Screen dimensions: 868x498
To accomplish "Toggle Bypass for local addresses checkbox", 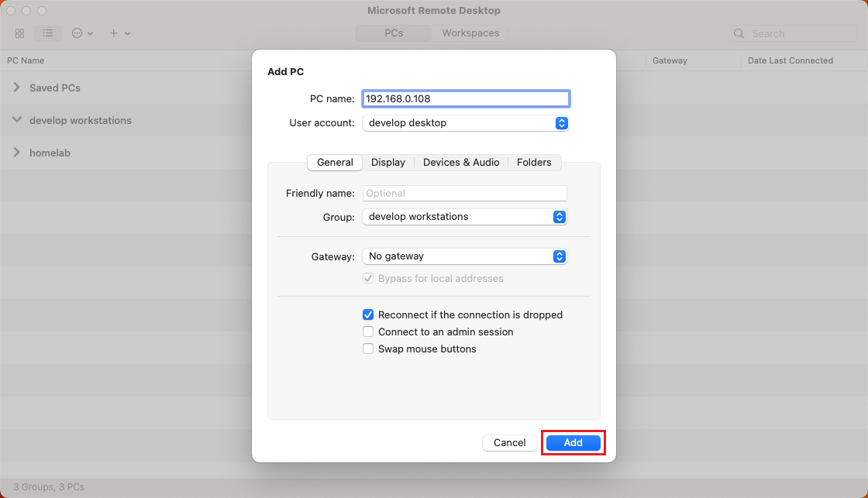I will (x=368, y=278).
